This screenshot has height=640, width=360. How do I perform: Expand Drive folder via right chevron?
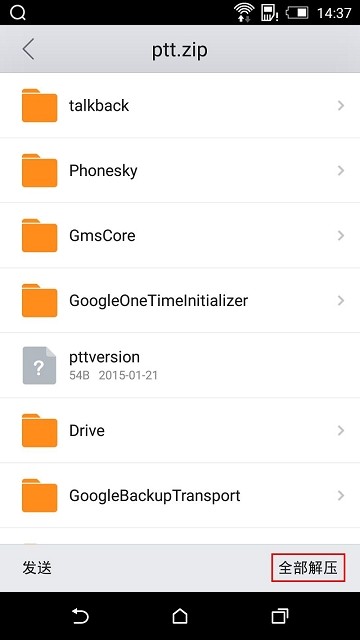point(341,431)
